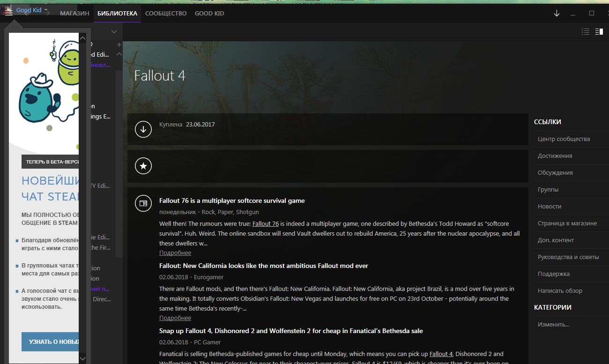This screenshot has height=364, width=609.
Task: Click the Категории section heading
Action: [x=553, y=308]
